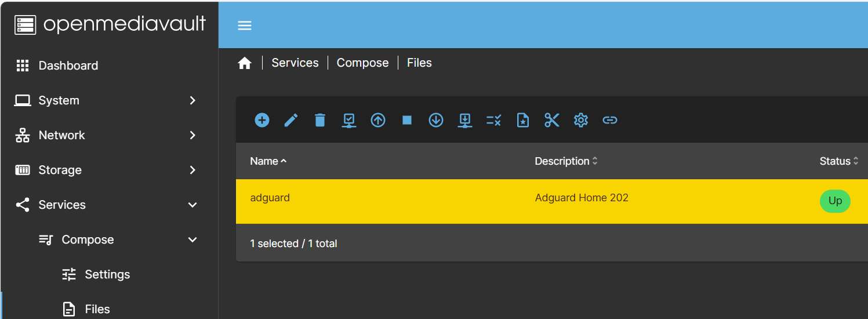This screenshot has height=319, width=868.
Task: Click the Stop square icon
Action: (x=407, y=120)
